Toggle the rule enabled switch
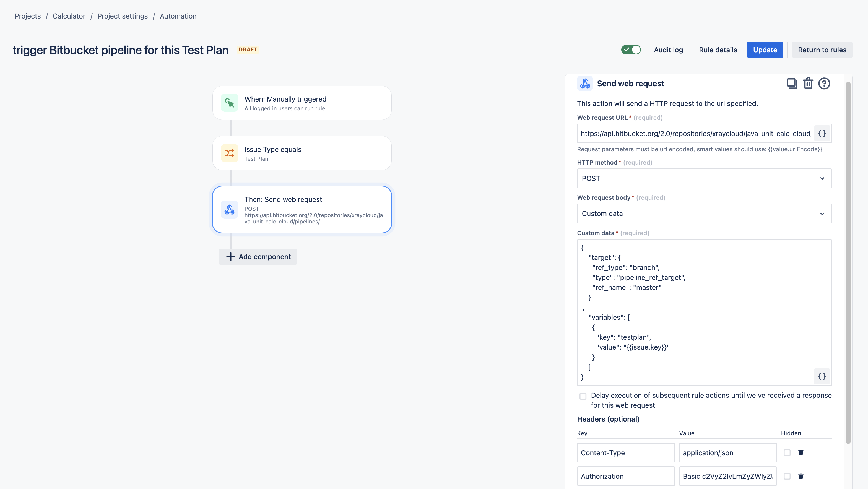868x489 pixels. click(631, 50)
